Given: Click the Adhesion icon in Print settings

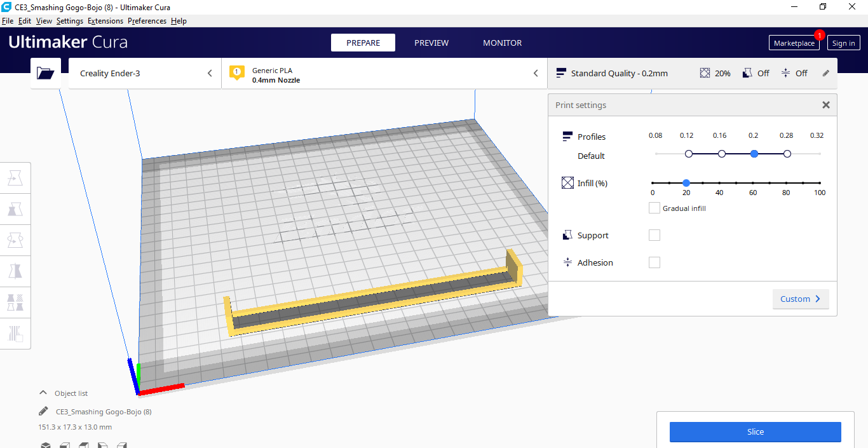Looking at the screenshot, I should click(567, 262).
